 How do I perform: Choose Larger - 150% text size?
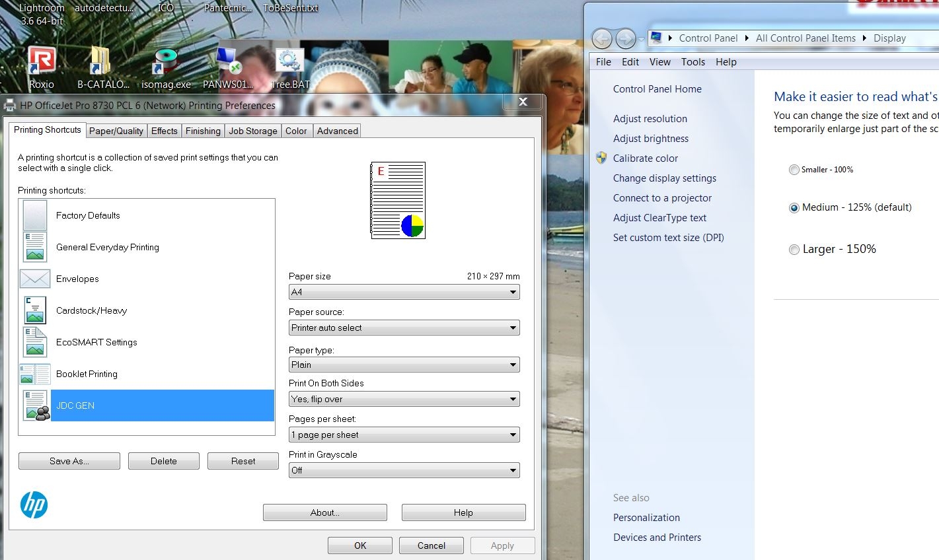coord(794,250)
